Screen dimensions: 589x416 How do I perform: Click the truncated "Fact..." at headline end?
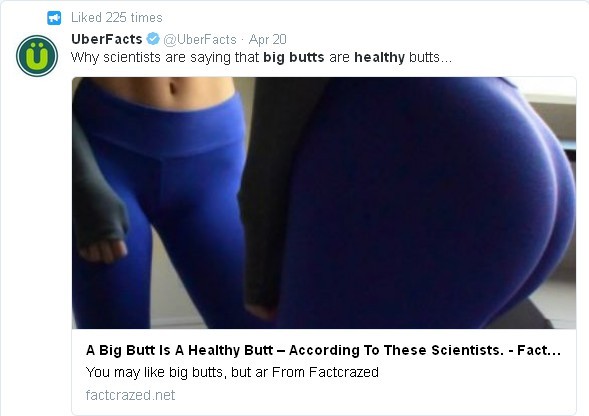tap(539, 350)
